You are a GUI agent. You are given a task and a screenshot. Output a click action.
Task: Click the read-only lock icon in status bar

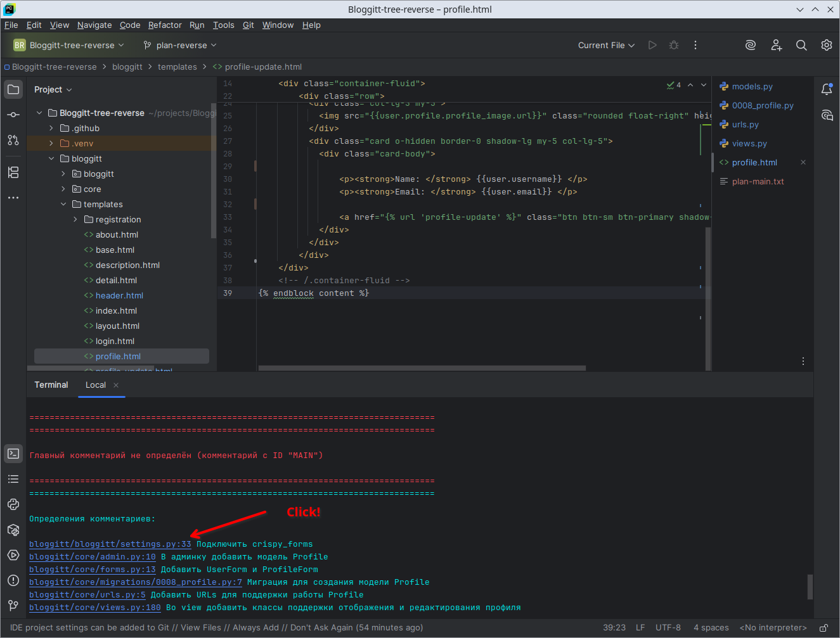point(824,628)
